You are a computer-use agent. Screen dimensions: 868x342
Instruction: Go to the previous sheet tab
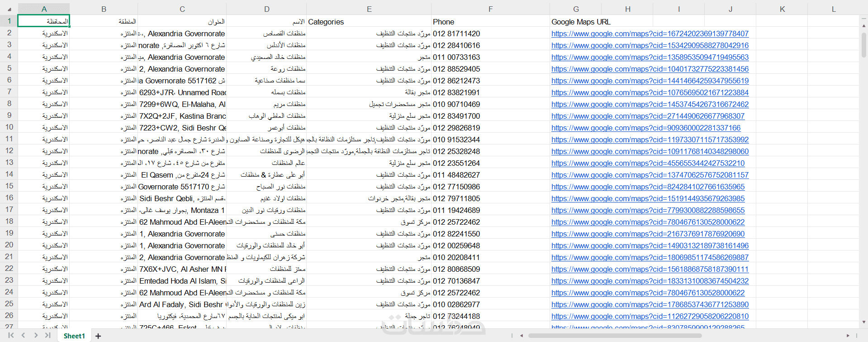click(x=24, y=336)
